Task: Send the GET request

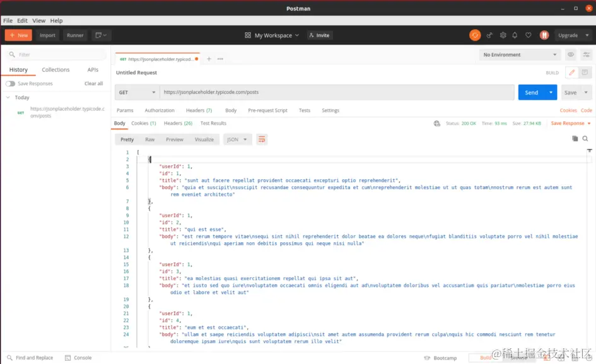Action: 532,93
